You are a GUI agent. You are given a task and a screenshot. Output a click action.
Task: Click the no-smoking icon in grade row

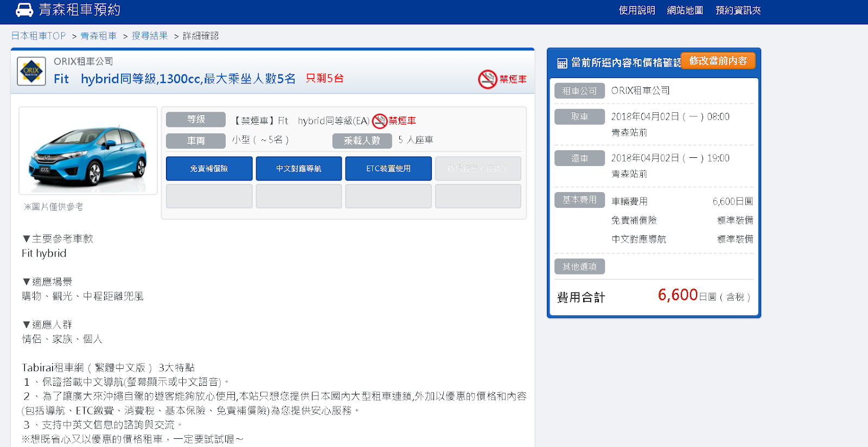[380, 121]
